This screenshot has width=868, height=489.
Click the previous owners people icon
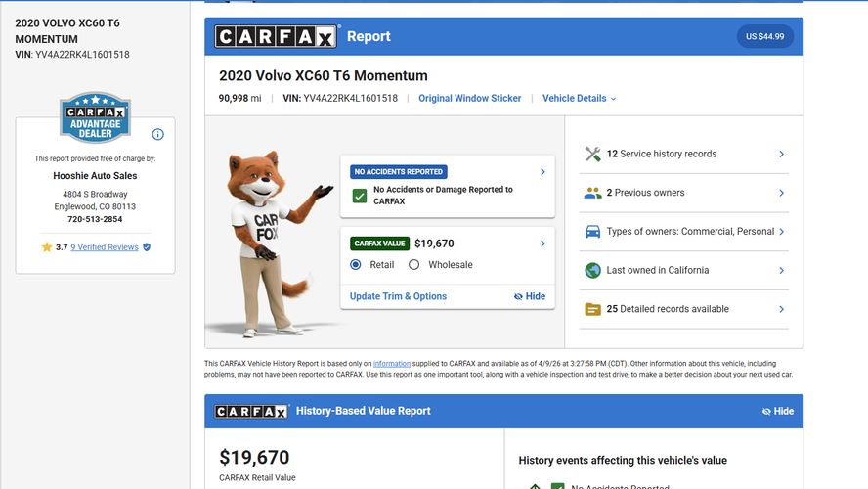[x=592, y=193]
